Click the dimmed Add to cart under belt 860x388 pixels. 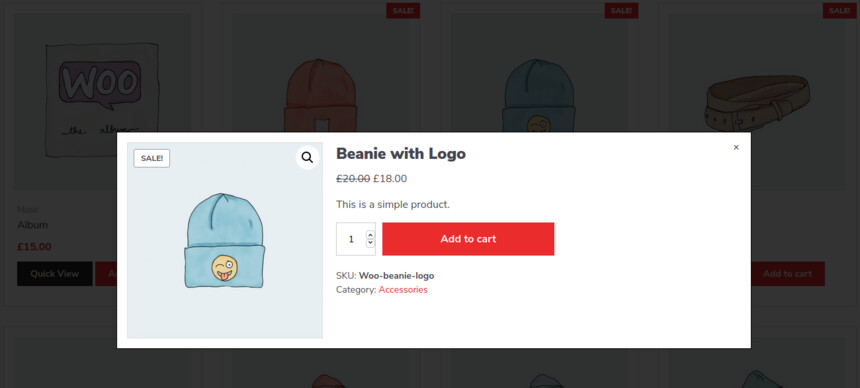788,273
